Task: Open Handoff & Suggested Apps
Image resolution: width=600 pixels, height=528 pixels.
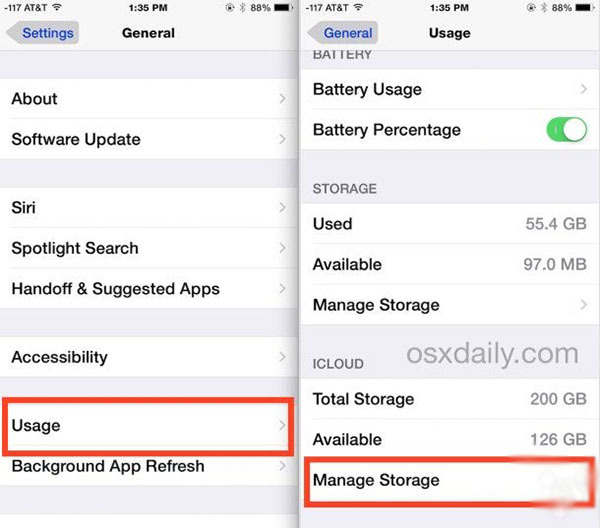Action: 149,289
